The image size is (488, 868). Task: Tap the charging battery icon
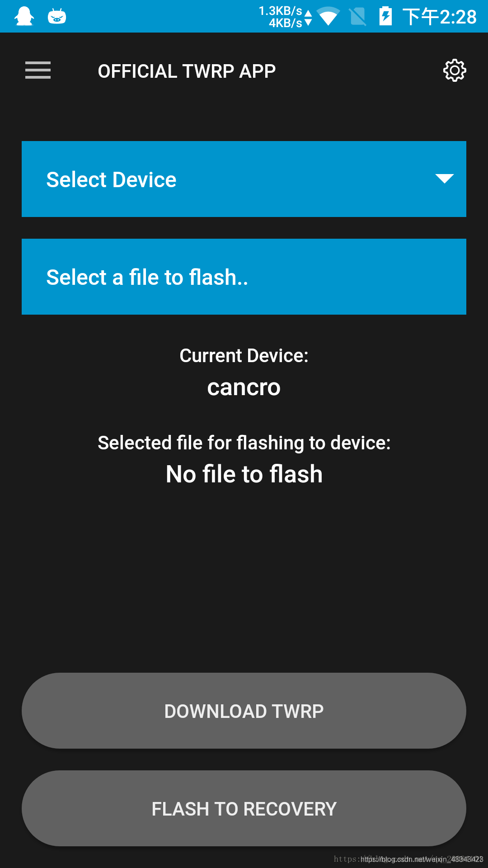(385, 16)
